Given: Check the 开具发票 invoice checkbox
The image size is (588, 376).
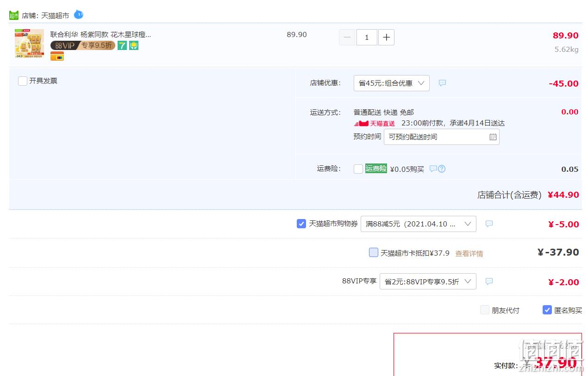Looking at the screenshot, I should (23, 81).
